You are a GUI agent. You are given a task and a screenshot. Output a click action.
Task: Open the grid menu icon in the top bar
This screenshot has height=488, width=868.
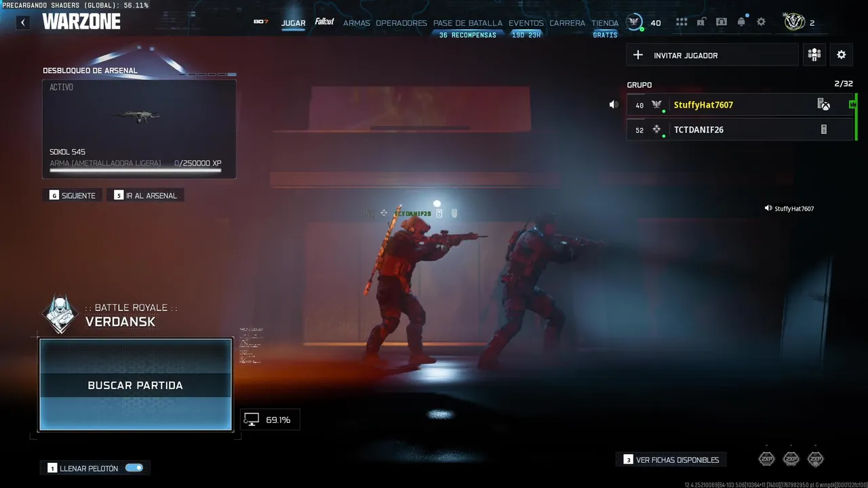click(x=682, y=22)
